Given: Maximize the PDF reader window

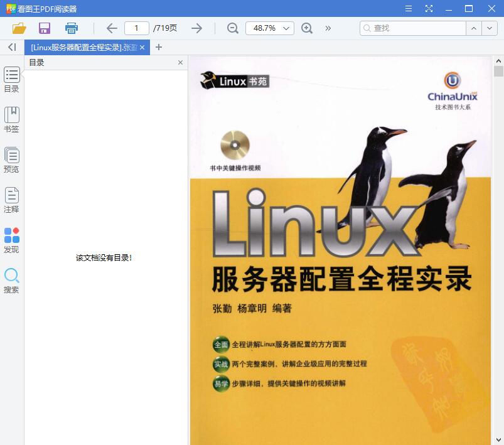Looking at the screenshot, I should tap(469, 8).
